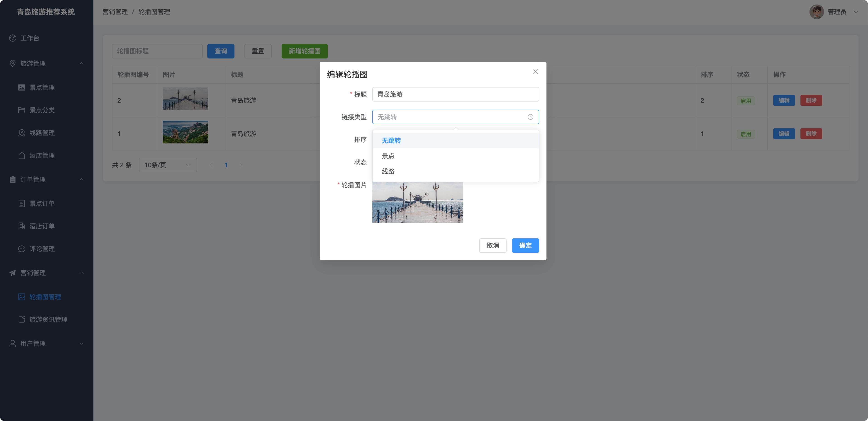Click the 标题 input field in dialog
The width and height of the screenshot is (868, 421).
tap(456, 94)
